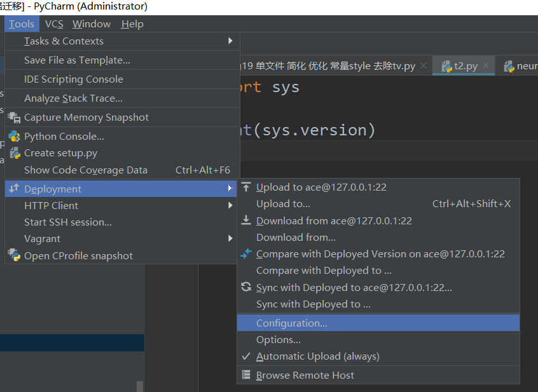Open the VCS menu
This screenshot has width=538, height=392.
pos(54,24)
